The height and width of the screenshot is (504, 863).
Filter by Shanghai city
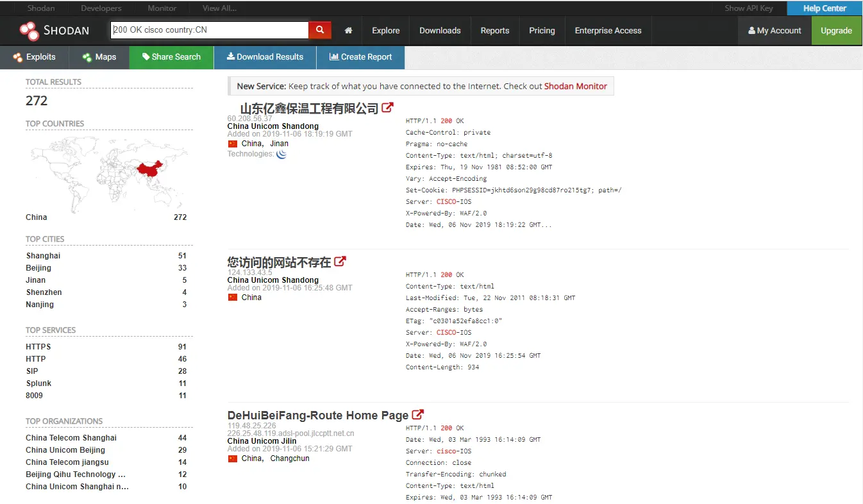[x=43, y=256]
